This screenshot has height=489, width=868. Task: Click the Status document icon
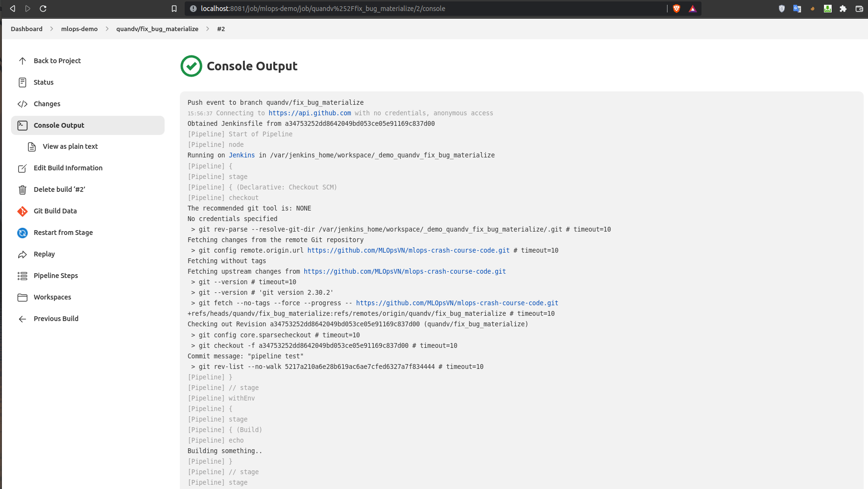click(22, 82)
